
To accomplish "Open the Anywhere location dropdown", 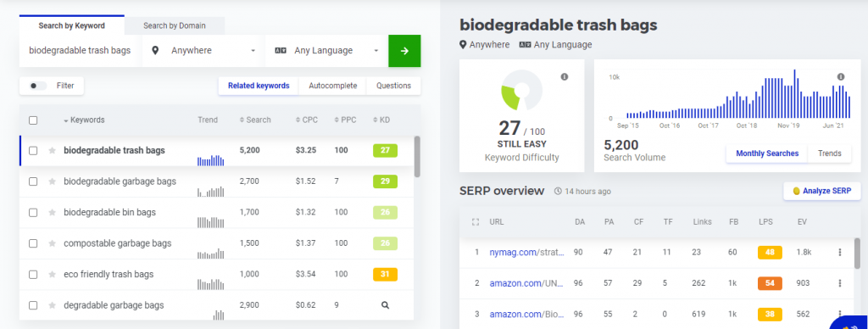I will point(203,51).
